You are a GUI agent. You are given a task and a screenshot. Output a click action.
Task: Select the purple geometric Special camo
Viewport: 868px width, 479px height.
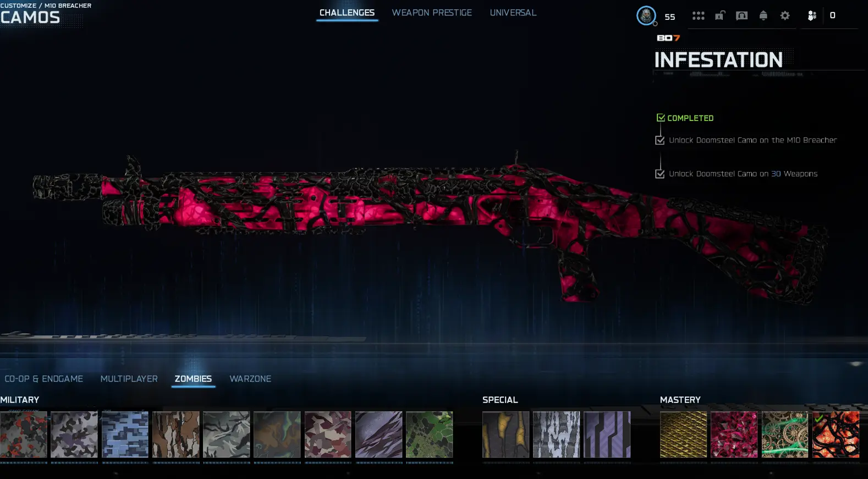[x=607, y=434]
